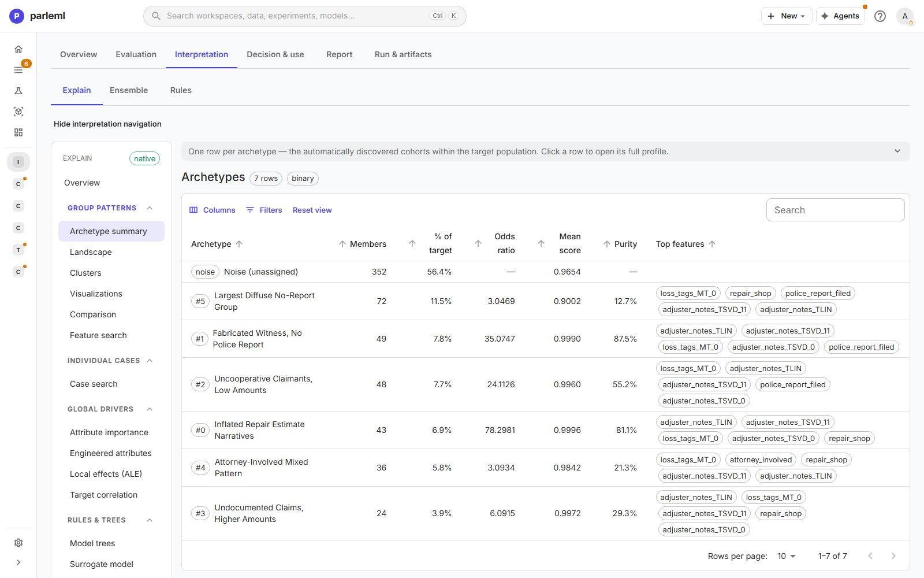This screenshot has height=578, width=924.
Task: Open the task list icon with badge 6
Action: pos(18,70)
